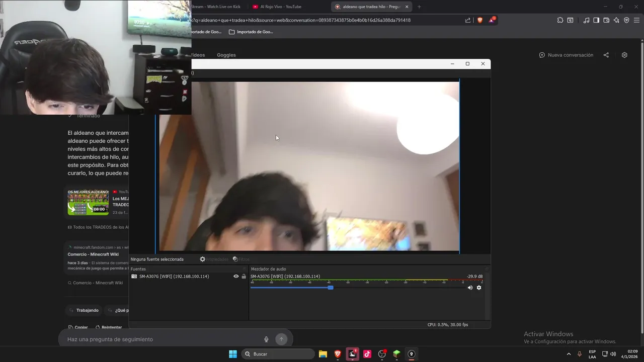This screenshot has width=644, height=362.
Task: Click the Fuentes panel header
Action: tap(138, 269)
